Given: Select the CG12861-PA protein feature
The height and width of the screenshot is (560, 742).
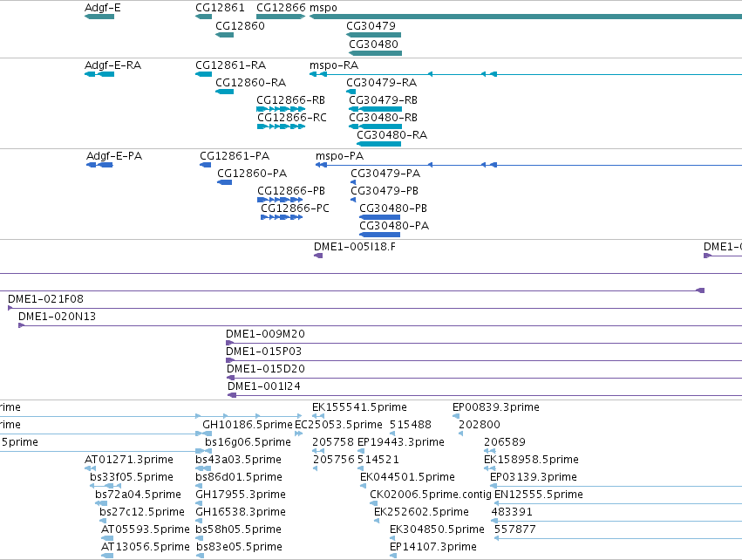Looking at the screenshot, I should pos(206,165).
